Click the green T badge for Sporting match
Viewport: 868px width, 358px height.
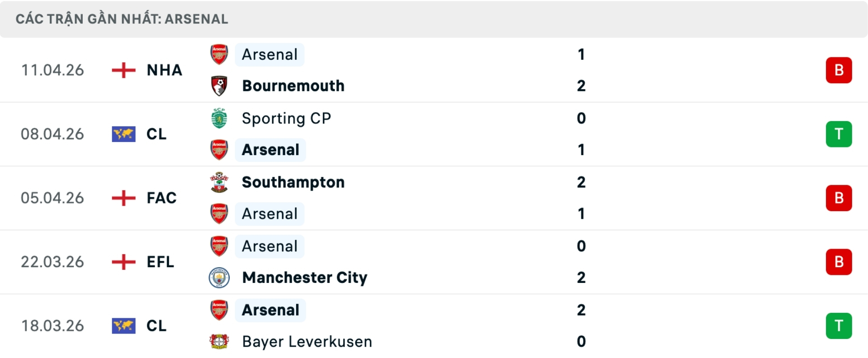(x=839, y=134)
